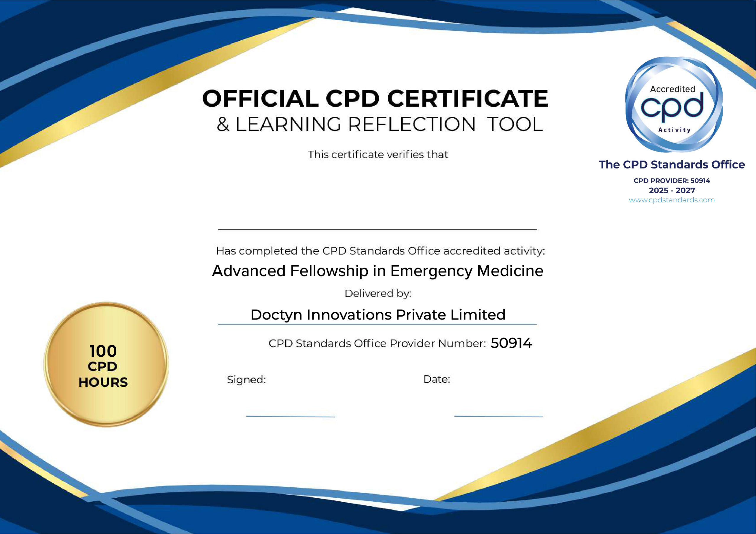Click the large provider number 50914
The width and height of the screenshot is (756, 534).
511,343
